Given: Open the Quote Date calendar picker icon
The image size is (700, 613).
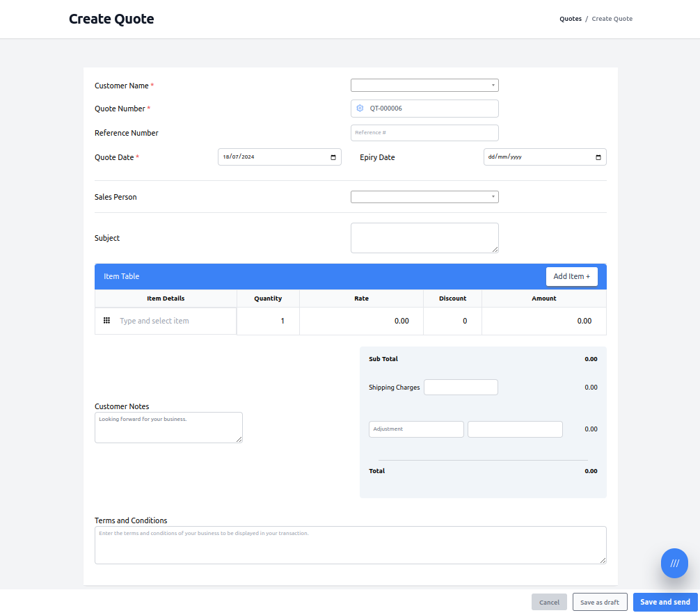Looking at the screenshot, I should (x=333, y=157).
